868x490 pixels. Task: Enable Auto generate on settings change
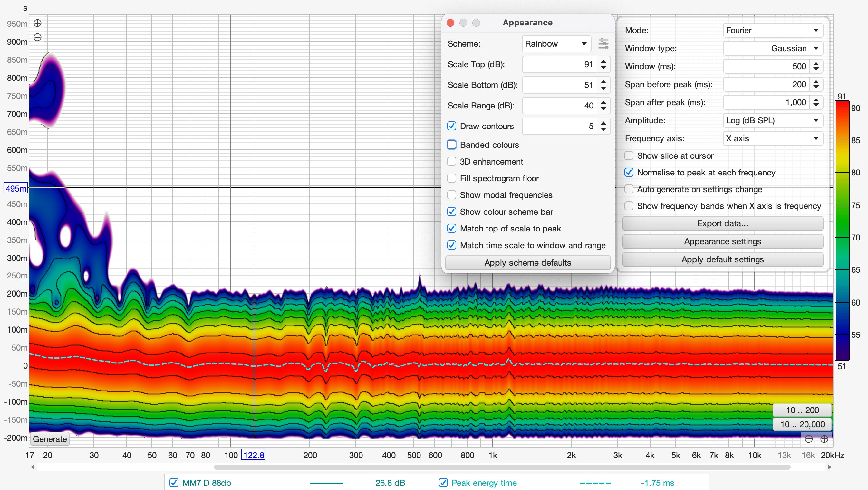pos(629,189)
